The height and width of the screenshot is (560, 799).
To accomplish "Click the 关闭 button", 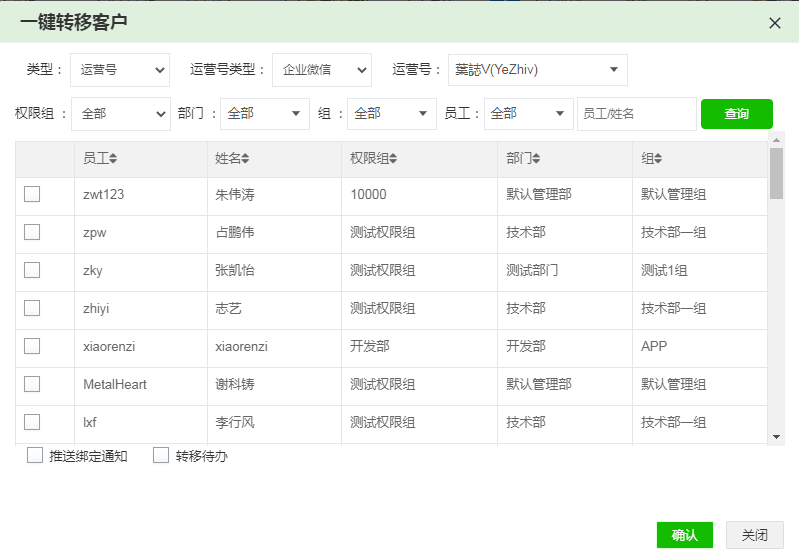I will (x=755, y=535).
